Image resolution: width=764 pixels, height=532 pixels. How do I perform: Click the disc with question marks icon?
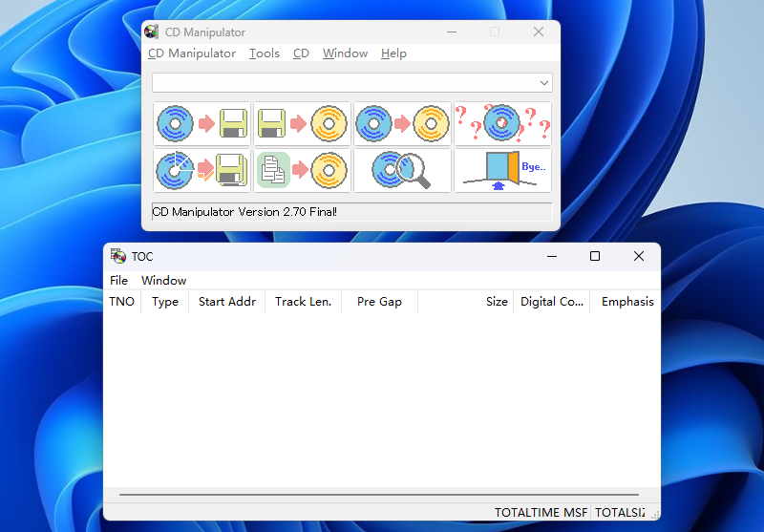tap(503, 124)
